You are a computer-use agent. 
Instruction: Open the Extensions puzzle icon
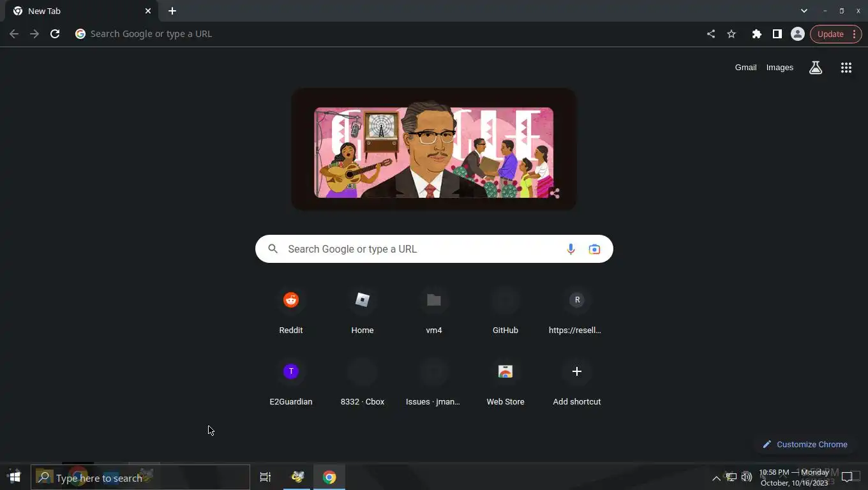[757, 34]
